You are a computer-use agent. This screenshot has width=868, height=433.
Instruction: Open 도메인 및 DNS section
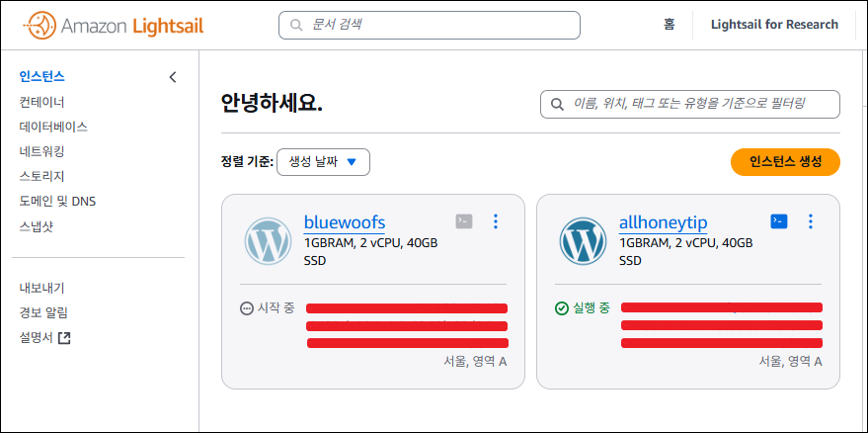click(57, 202)
